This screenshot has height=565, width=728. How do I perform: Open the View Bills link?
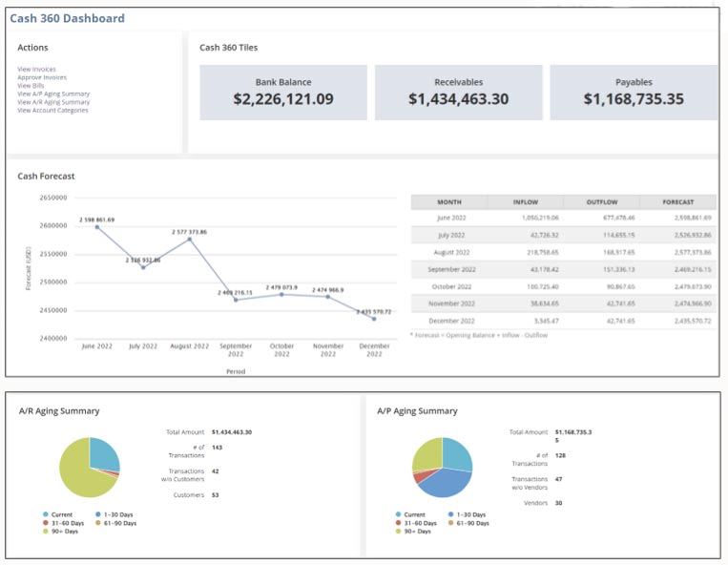click(31, 85)
